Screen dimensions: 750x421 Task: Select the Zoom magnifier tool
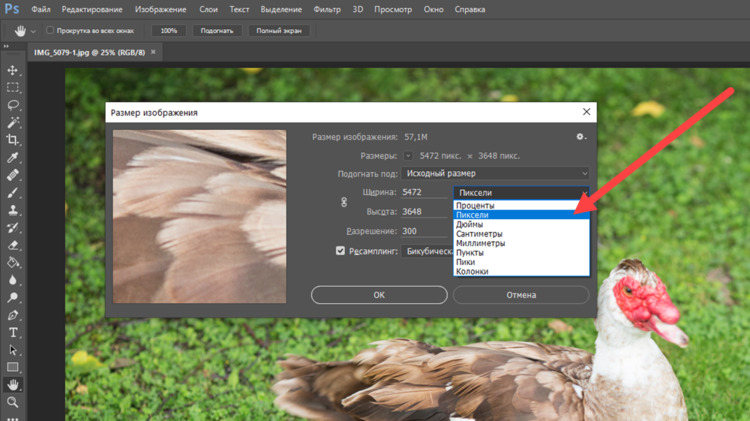click(13, 402)
